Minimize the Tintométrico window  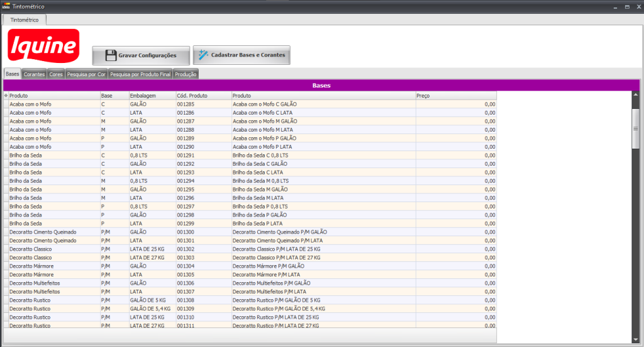coord(614,6)
